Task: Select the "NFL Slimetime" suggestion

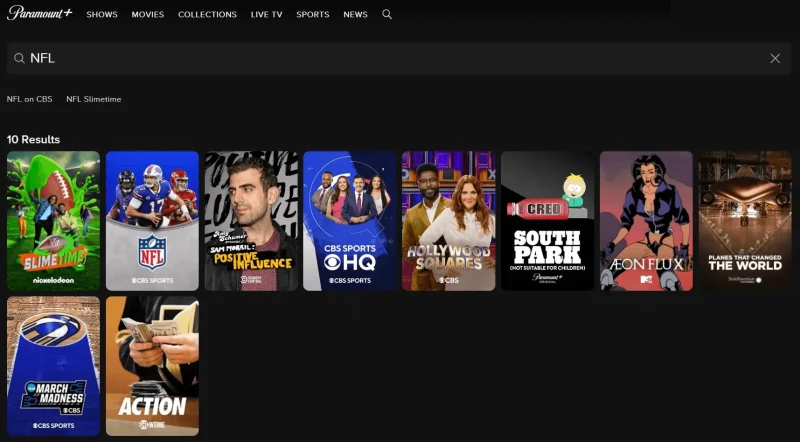Action: (94, 99)
